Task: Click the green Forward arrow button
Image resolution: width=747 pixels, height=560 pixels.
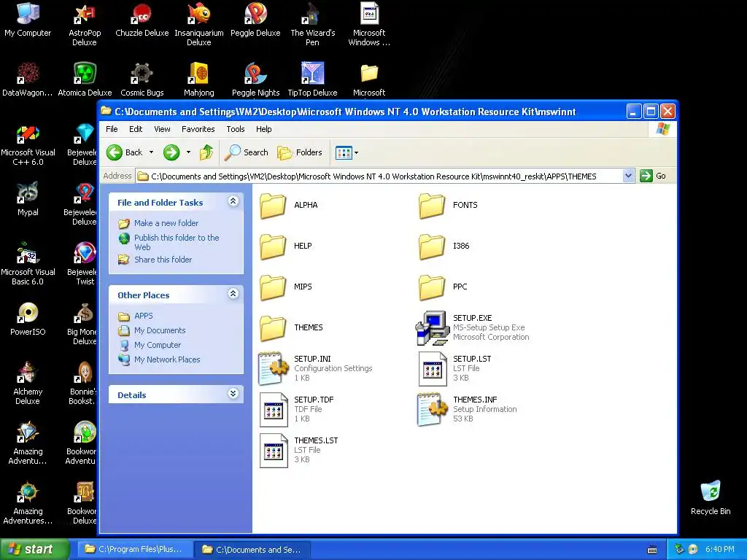Action: pyautogui.click(x=171, y=152)
